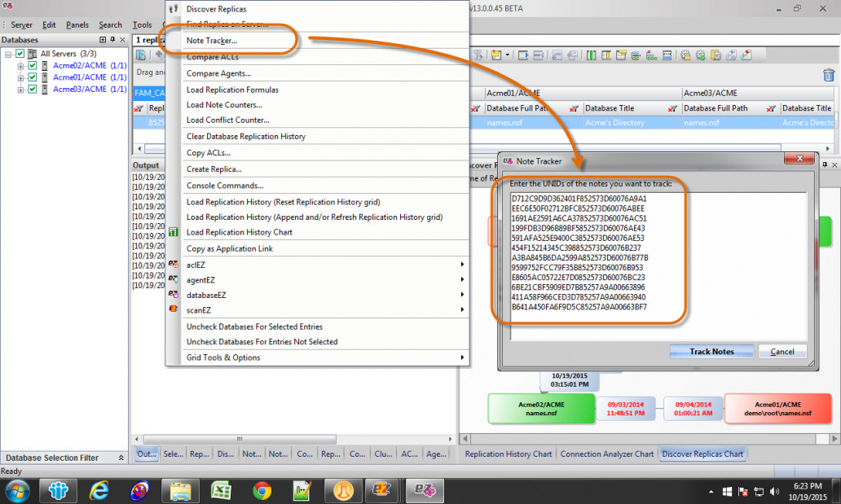Click the Acme02/ACME server icon in tree
Viewport: 841px width, 504px height.
(45, 65)
